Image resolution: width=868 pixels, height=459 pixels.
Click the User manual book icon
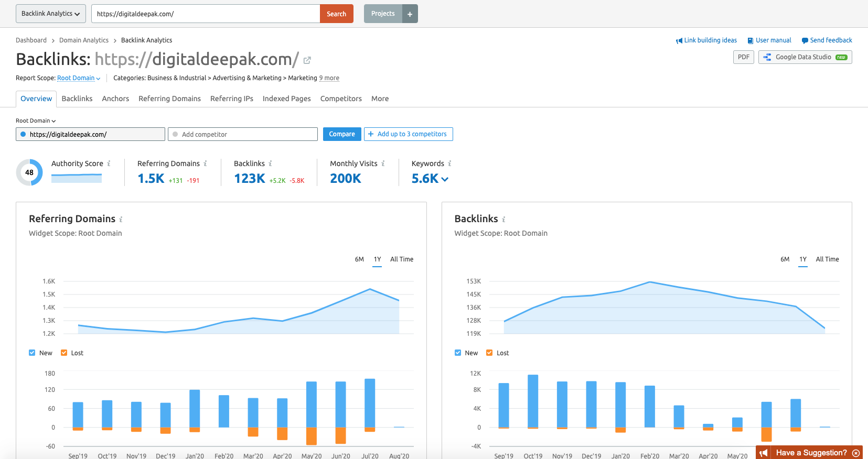tap(751, 40)
